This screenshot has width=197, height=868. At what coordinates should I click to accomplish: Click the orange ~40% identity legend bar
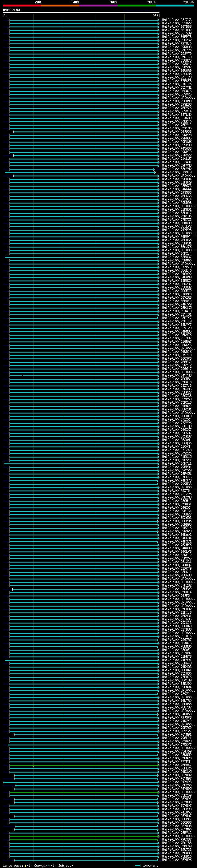[x=60, y=6]
